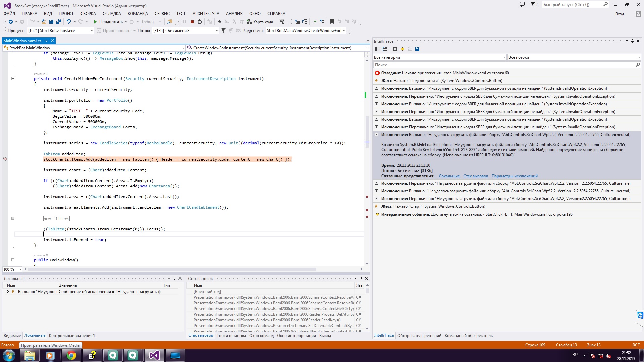Switch to the Контрольные значения 1 tab

click(x=72, y=336)
